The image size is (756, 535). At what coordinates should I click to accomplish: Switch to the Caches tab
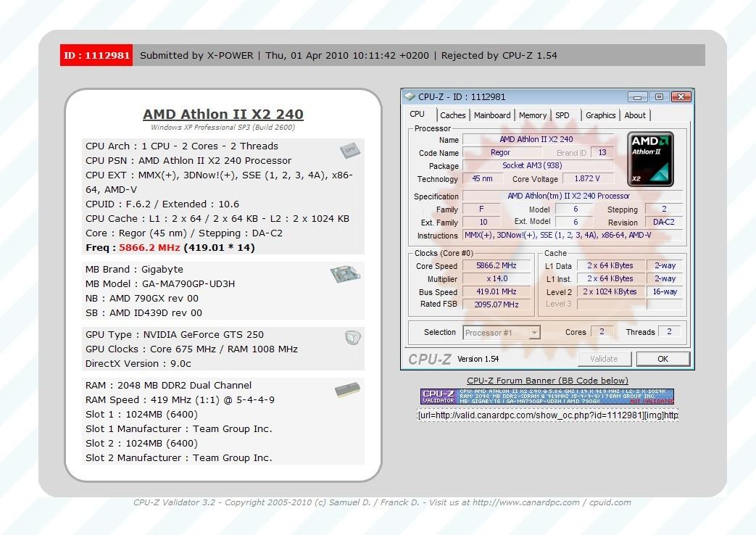coord(453,115)
